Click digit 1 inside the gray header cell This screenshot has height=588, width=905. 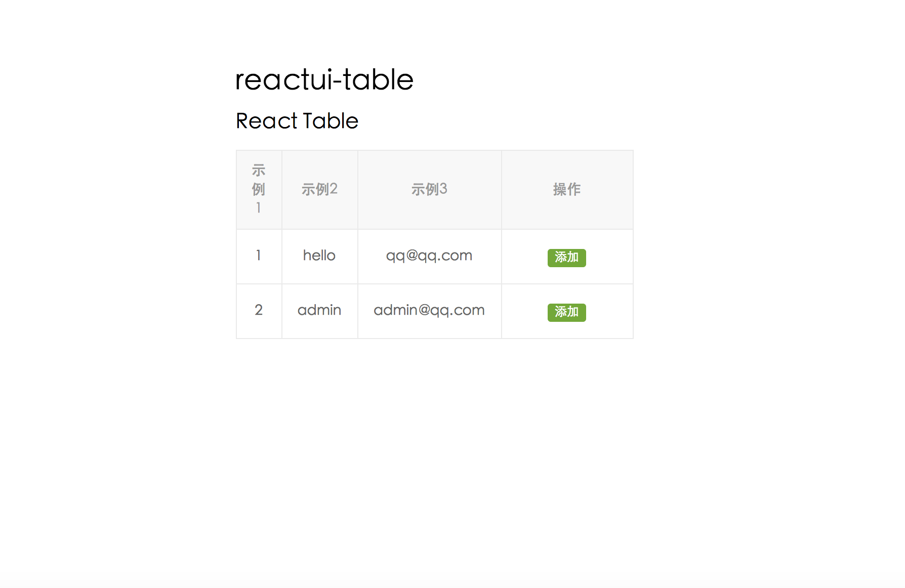pyautogui.click(x=259, y=208)
